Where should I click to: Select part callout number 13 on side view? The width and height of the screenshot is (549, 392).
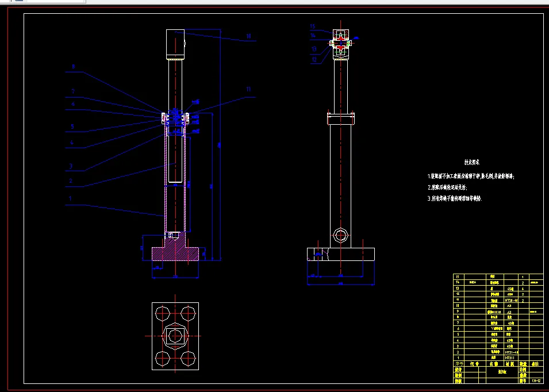314,49
